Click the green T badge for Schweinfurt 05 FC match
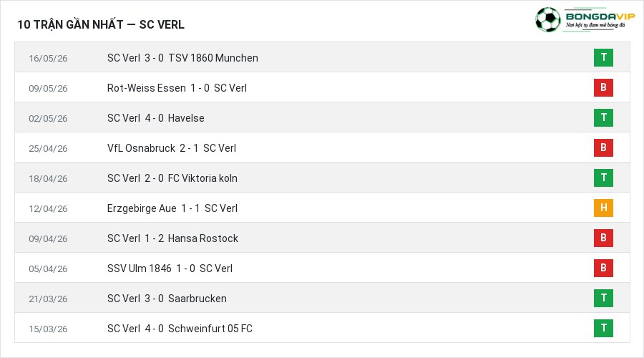Viewport: 644px width, 358px height. [x=603, y=328]
